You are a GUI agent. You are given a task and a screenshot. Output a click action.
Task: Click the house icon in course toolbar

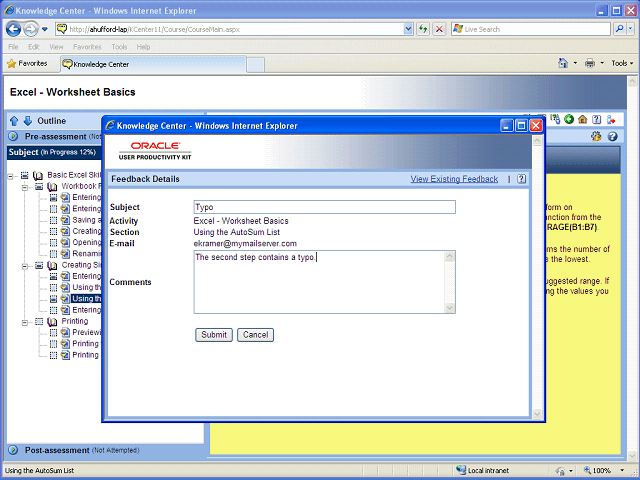(x=582, y=119)
